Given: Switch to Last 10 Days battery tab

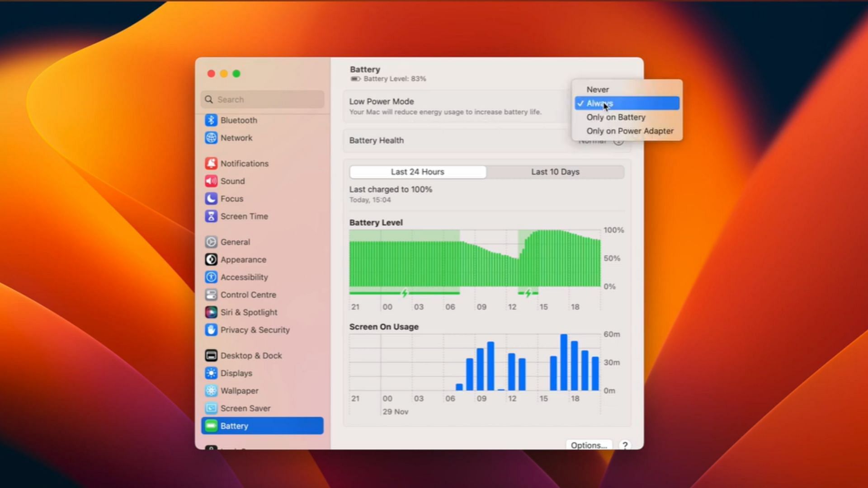Looking at the screenshot, I should pyautogui.click(x=555, y=172).
